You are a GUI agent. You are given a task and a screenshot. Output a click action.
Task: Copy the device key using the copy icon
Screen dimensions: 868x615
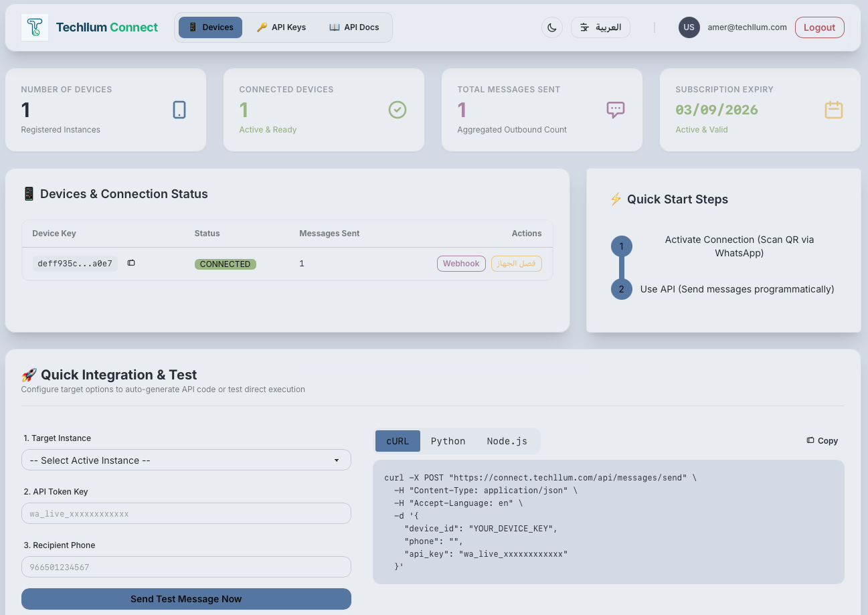click(x=131, y=263)
